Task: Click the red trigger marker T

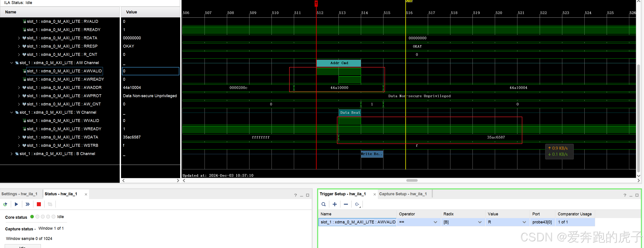Action: coord(316,3)
